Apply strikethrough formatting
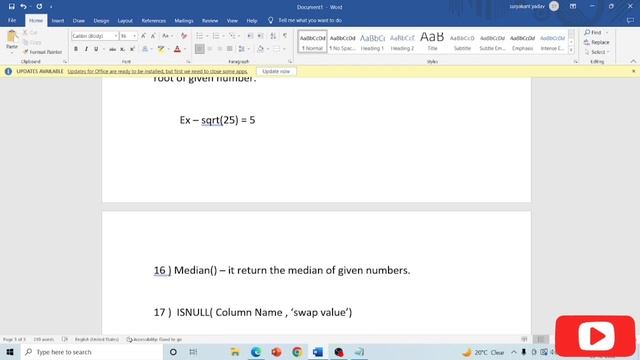This screenshot has width=640, height=360. [x=112, y=49]
